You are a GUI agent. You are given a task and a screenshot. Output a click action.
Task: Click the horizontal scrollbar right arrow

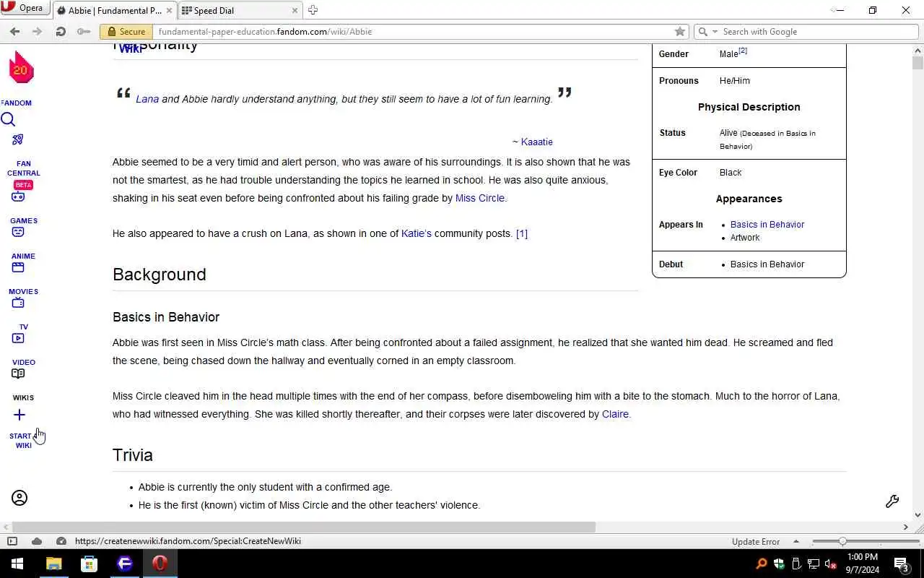(906, 527)
